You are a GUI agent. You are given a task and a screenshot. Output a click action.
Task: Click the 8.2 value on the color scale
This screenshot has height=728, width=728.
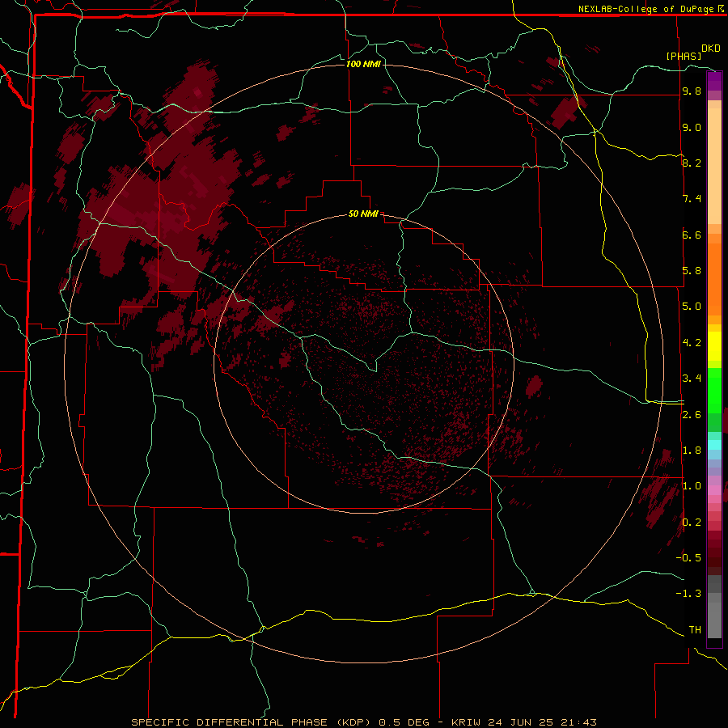692,163
